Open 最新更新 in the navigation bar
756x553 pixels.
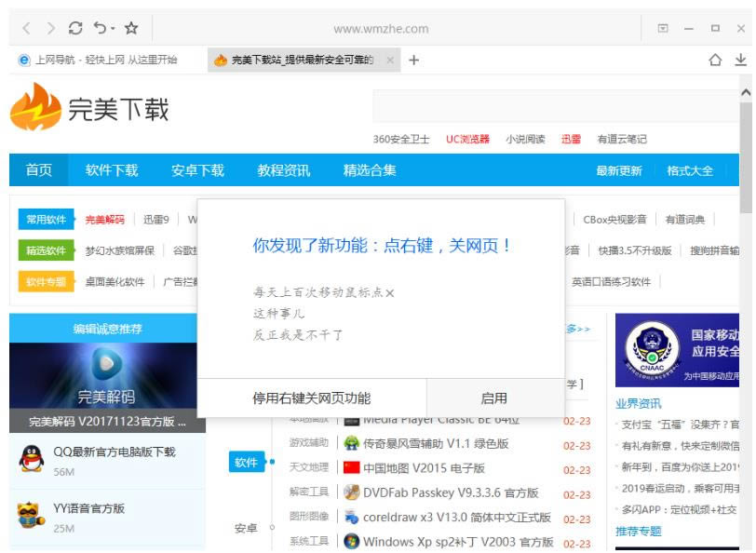pos(619,170)
